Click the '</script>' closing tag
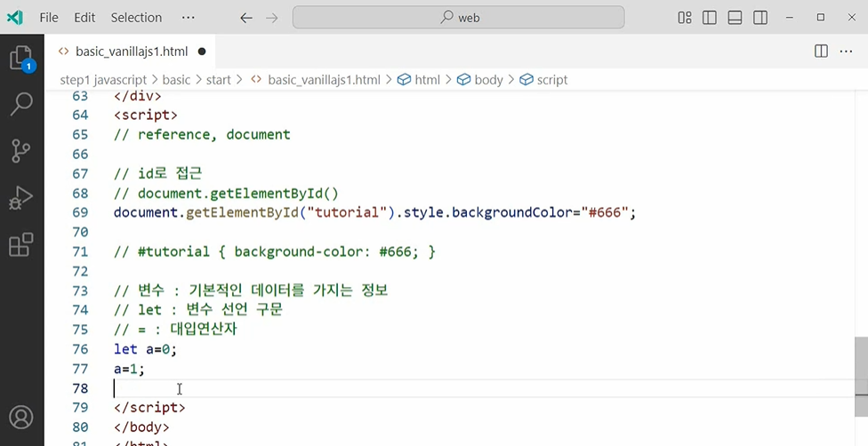This screenshot has height=446, width=868. [149, 408]
